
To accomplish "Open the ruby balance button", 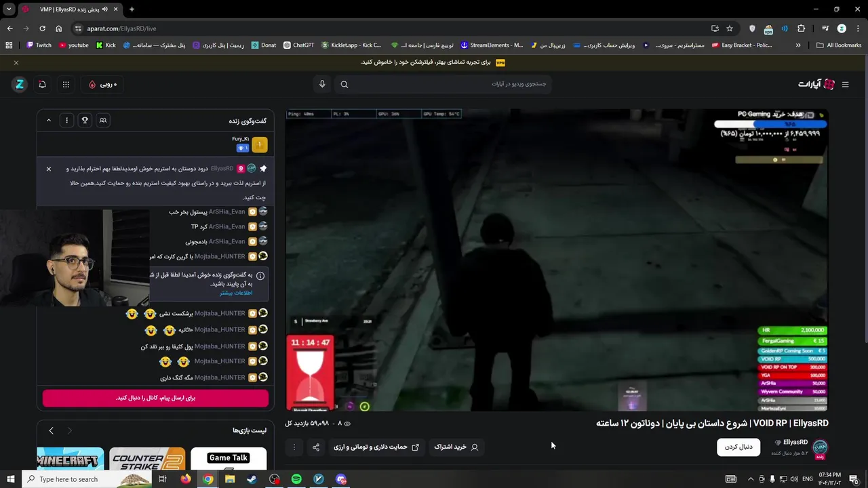I will (x=103, y=84).
